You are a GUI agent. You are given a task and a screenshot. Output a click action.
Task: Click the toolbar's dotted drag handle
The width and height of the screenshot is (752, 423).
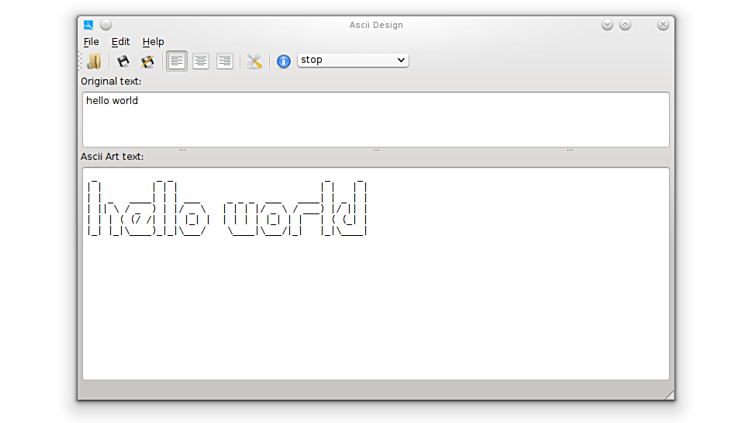coord(82,61)
